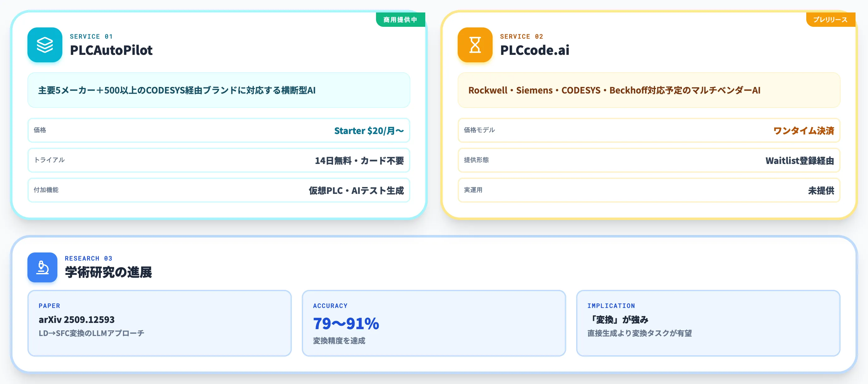Click the 実運用 row label
868x384 pixels.
[473, 190]
